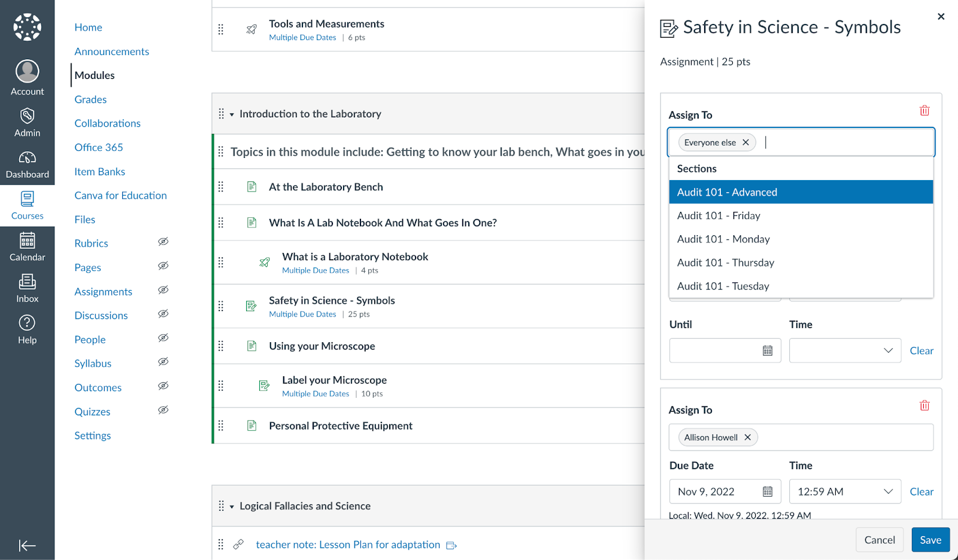Save the assignment date changes

[x=930, y=540]
